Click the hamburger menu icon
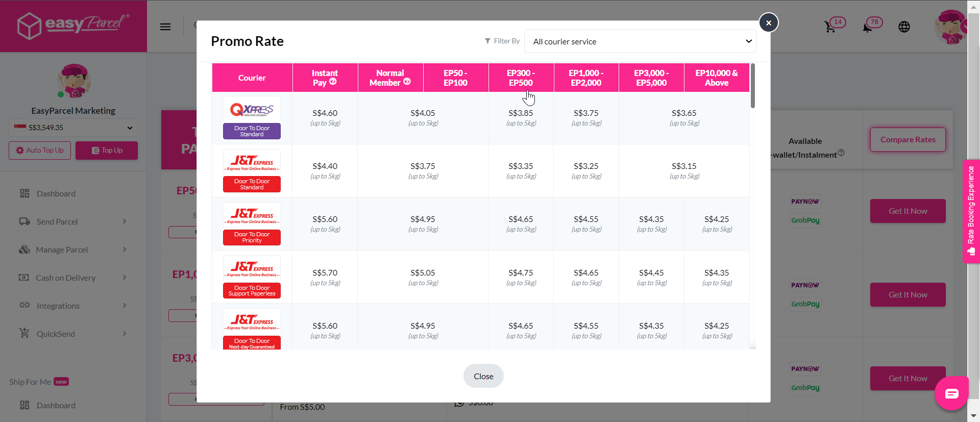The height and width of the screenshot is (422, 980). tap(165, 27)
